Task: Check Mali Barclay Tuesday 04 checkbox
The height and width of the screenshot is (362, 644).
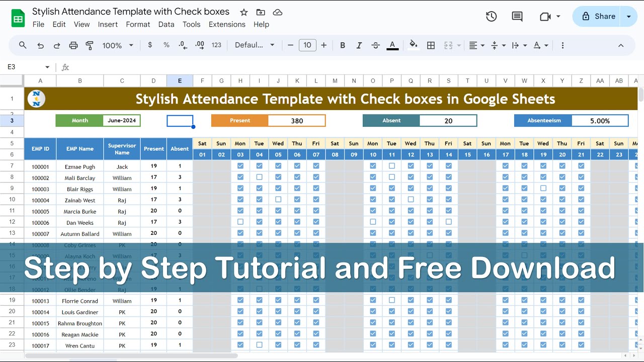Action: coord(259,177)
